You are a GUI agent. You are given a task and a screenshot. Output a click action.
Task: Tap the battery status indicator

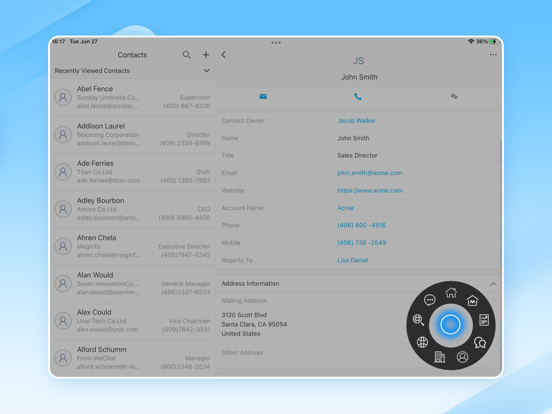tap(494, 42)
